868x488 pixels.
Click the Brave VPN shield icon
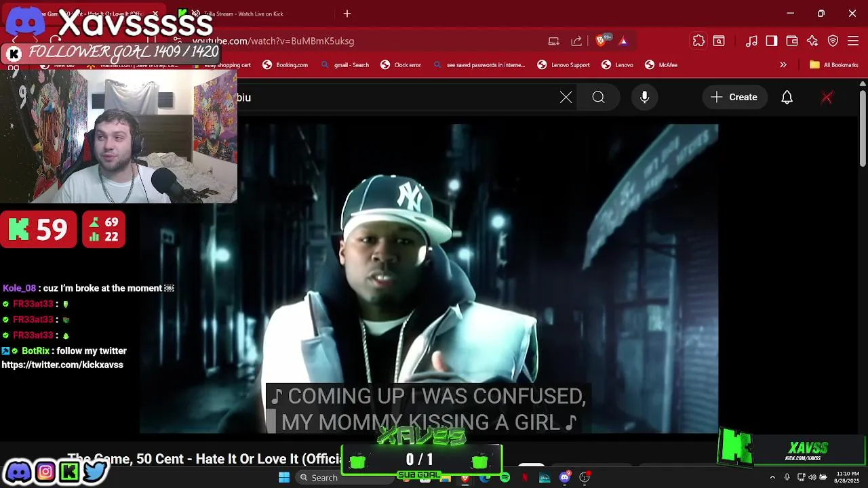coord(833,41)
